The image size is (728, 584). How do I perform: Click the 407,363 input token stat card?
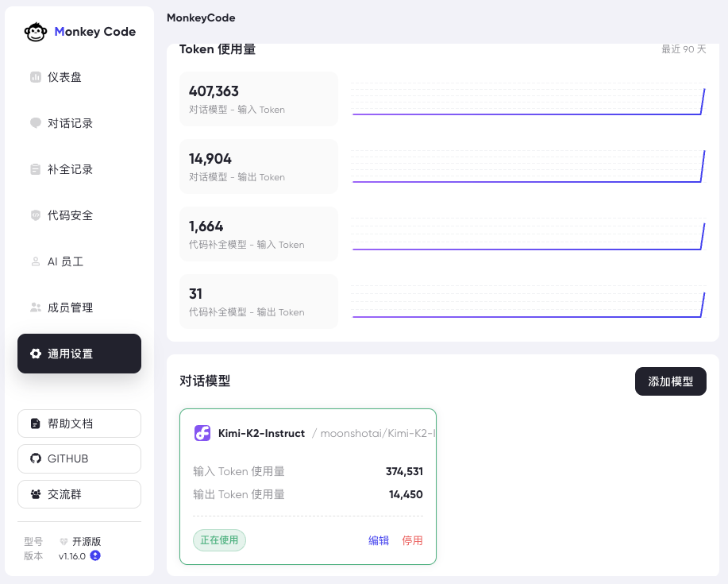[258, 99]
